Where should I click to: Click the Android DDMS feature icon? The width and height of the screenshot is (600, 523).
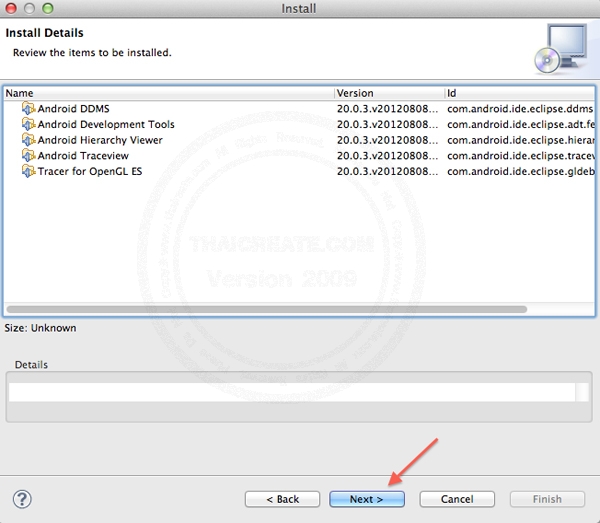[x=28, y=109]
